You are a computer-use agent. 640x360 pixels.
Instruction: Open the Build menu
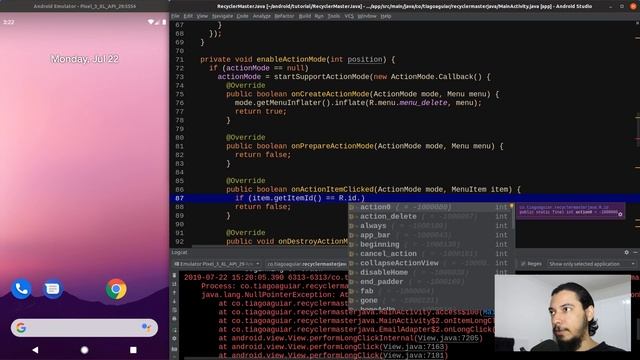click(x=304, y=16)
